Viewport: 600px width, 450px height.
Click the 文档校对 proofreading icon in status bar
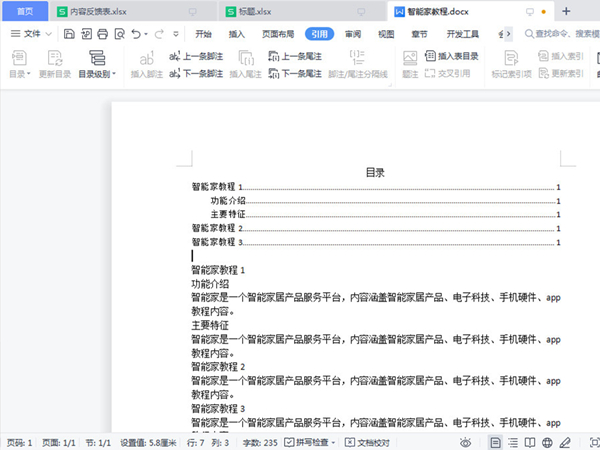[351, 442]
